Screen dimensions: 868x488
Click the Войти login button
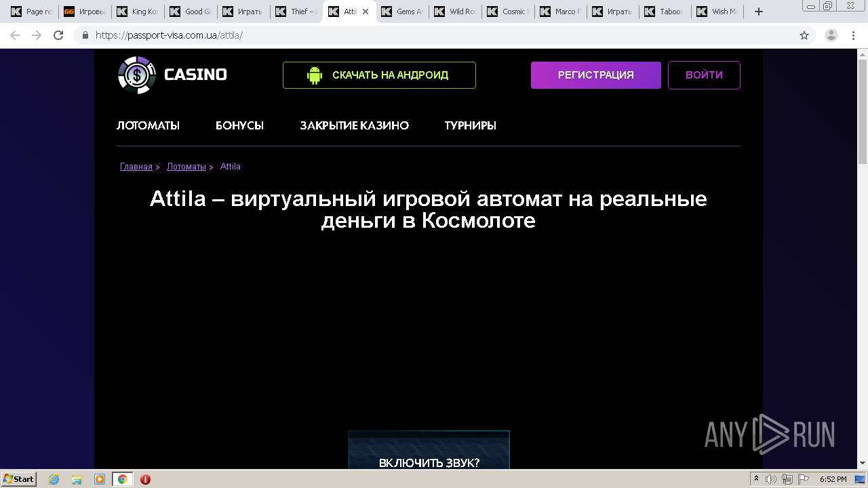pyautogui.click(x=704, y=75)
